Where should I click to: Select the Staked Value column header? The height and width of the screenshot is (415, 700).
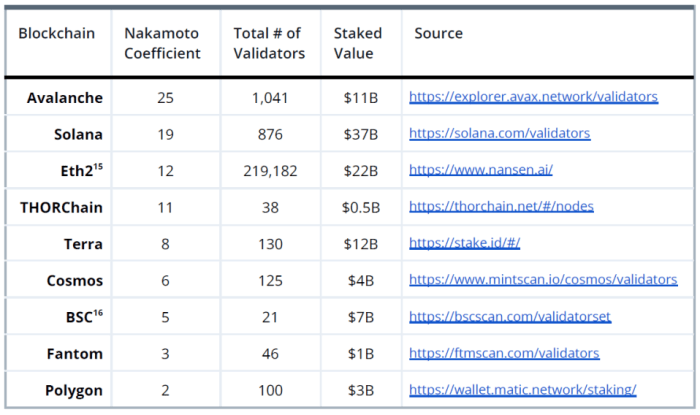coord(358,43)
